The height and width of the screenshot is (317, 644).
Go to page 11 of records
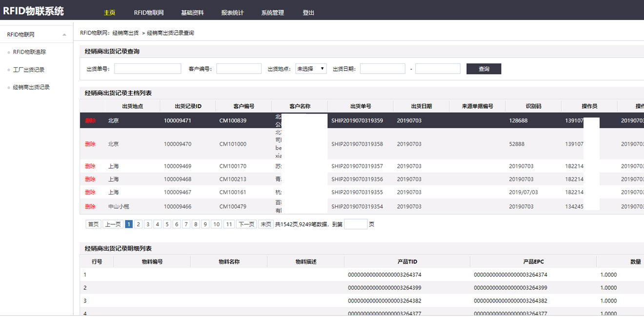point(229,224)
